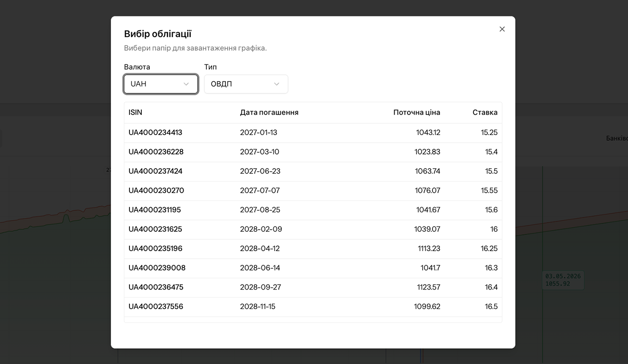This screenshot has width=628, height=364.
Task: Click the Дата погашення column header
Action: click(x=269, y=112)
